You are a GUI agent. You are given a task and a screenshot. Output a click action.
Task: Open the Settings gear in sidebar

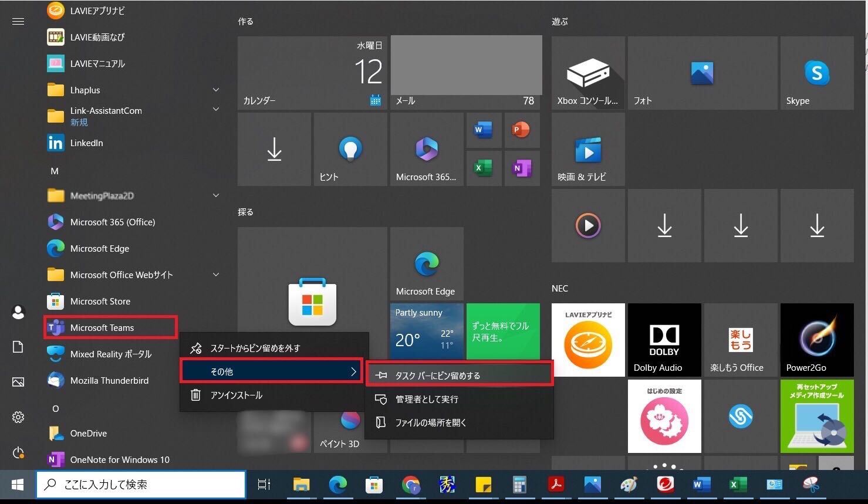click(x=18, y=417)
